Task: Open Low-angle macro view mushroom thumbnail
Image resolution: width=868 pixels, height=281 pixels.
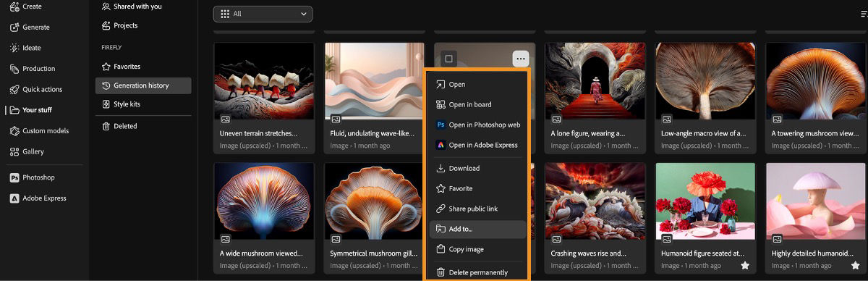Action: (705, 81)
